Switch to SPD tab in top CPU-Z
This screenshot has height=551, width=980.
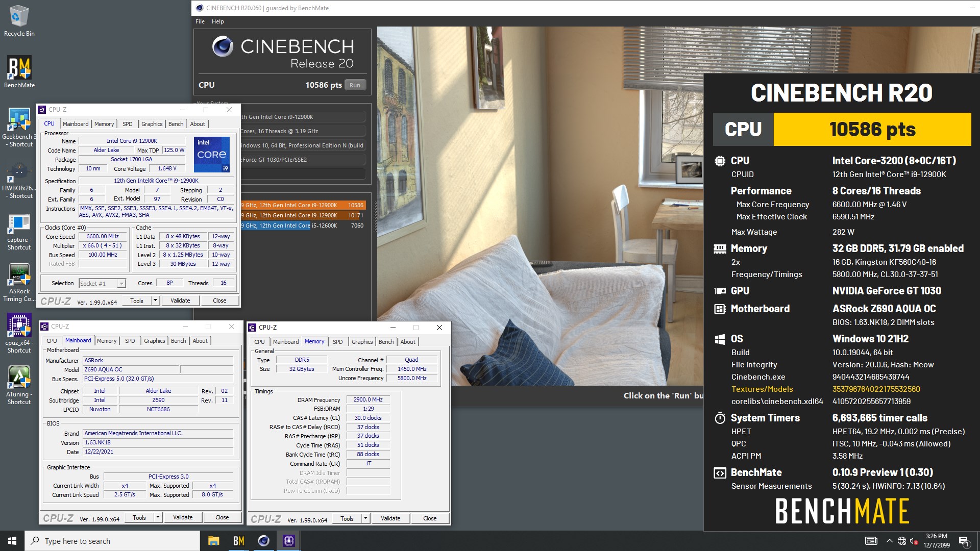click(x=128, y=124)
